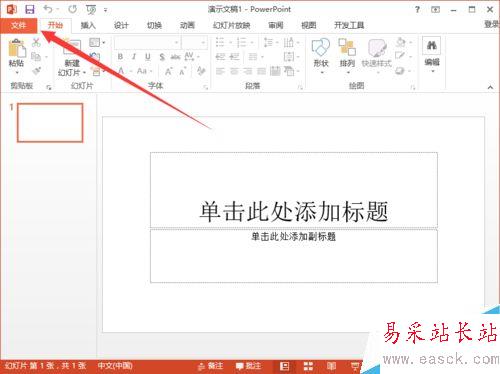Open 字体 group dialog launcher

click(x=206, y=87)
